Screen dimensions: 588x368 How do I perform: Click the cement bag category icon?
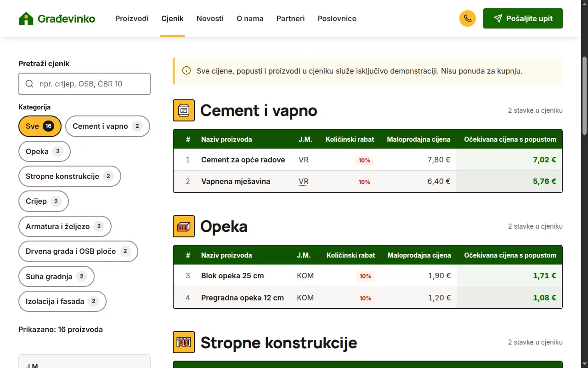[x=184, y=110]
